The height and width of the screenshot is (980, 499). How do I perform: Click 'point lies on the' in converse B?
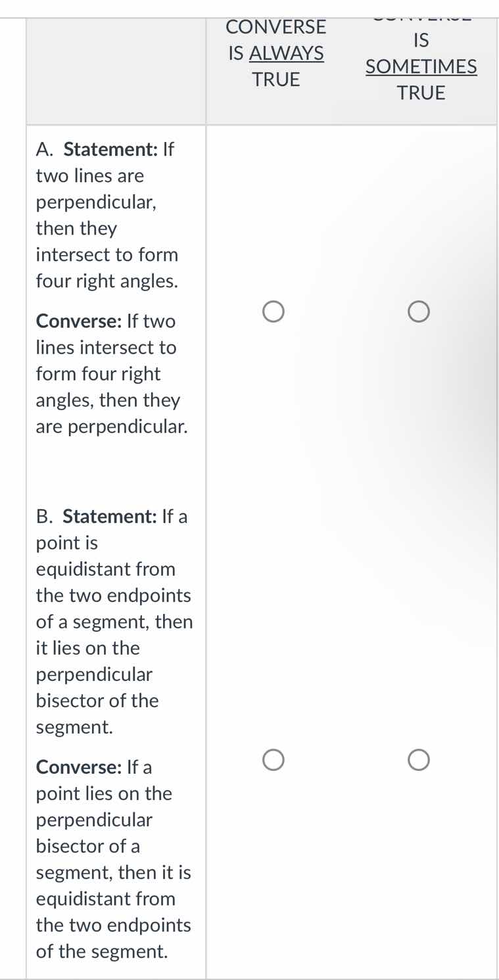click(x=104, y=793)
